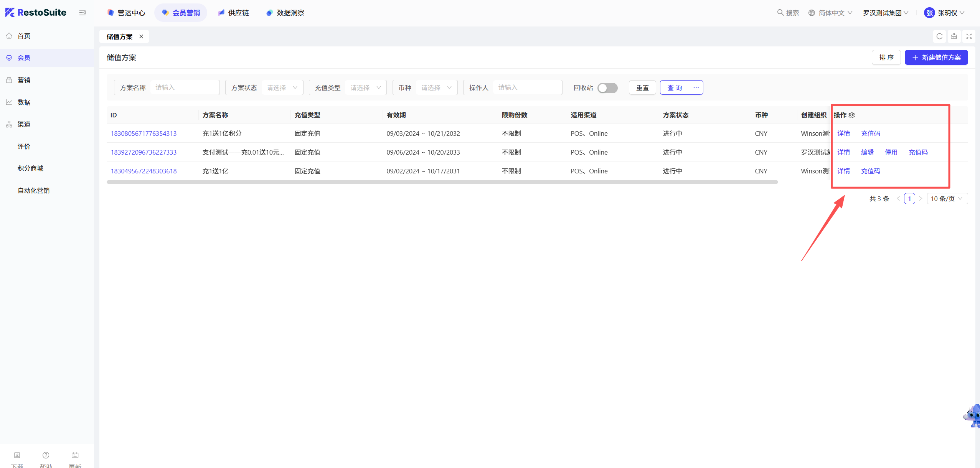Screen dimensions: 980x468
Task: Open plan ID 1839272096736227333 link
Action: click(x=144, y=152)
